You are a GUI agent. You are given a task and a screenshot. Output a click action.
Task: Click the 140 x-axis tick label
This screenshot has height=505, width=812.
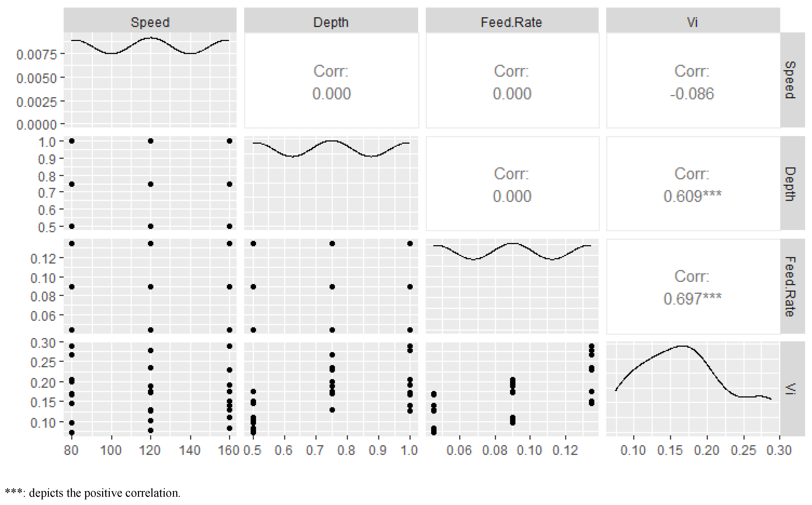coord(190,450)
